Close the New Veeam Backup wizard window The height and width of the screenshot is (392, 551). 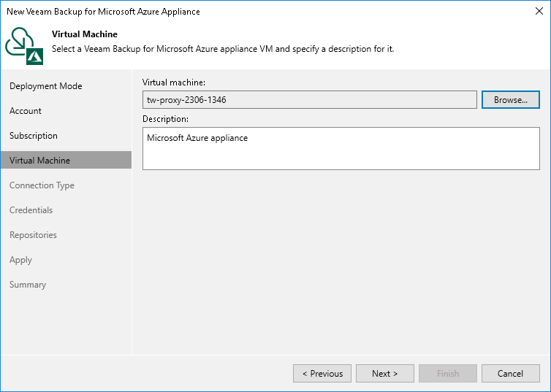pyautogui.click(x=538, y=12)
